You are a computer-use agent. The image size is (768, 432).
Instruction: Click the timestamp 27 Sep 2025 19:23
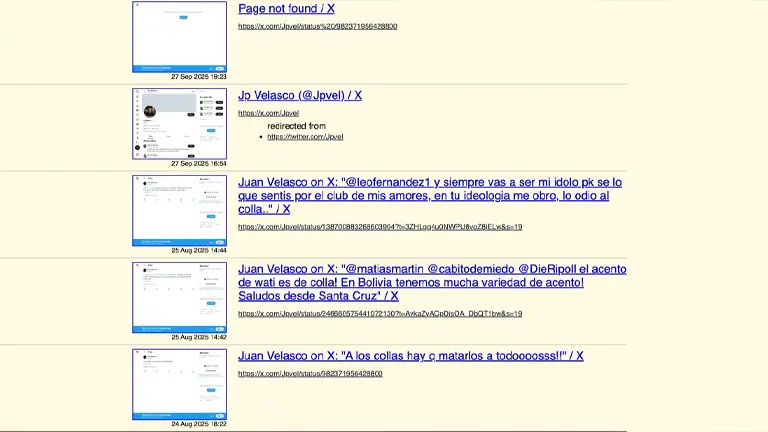198,77
